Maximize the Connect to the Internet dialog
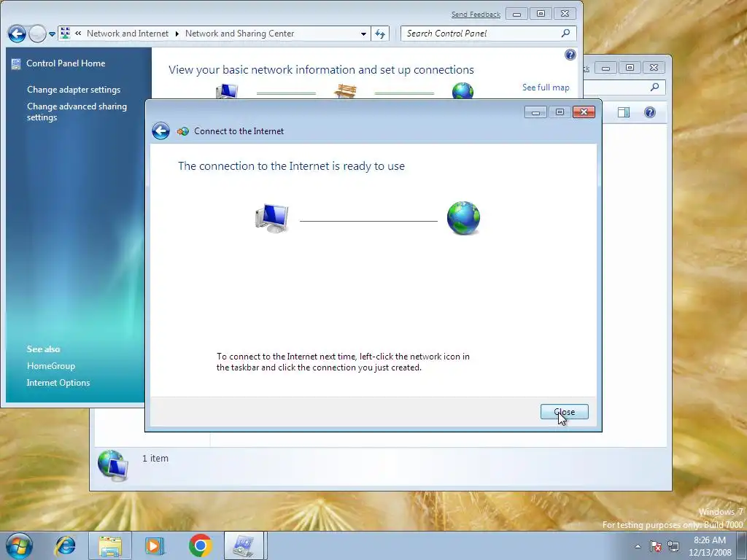The image size is (747, 560). coord(560,112)
